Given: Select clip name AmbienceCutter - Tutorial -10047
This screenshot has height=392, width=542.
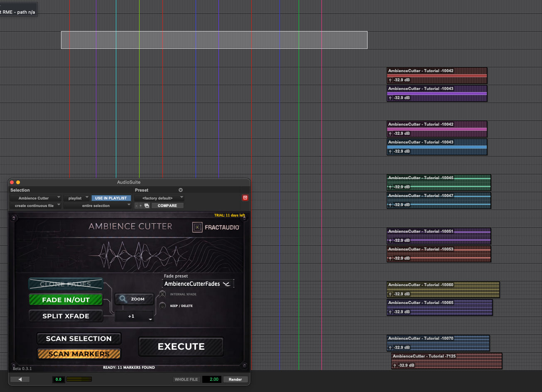Looking at the screenshot, I should point(421,196).
